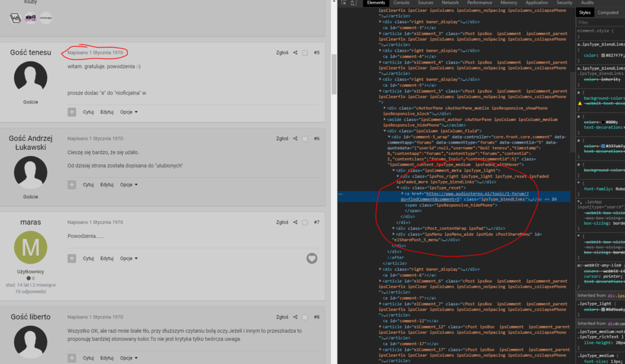The image size is (625, 364).
Task: Click the heart reaction icon on maras's post
Action: (x=312, y=258)
